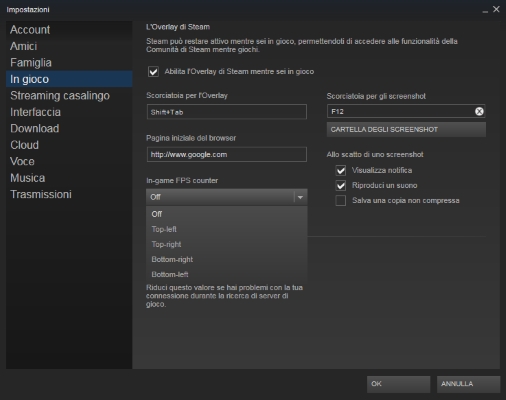The image size is (506, 400).
Task: Open Famiglia settings section
Action: 69,62
